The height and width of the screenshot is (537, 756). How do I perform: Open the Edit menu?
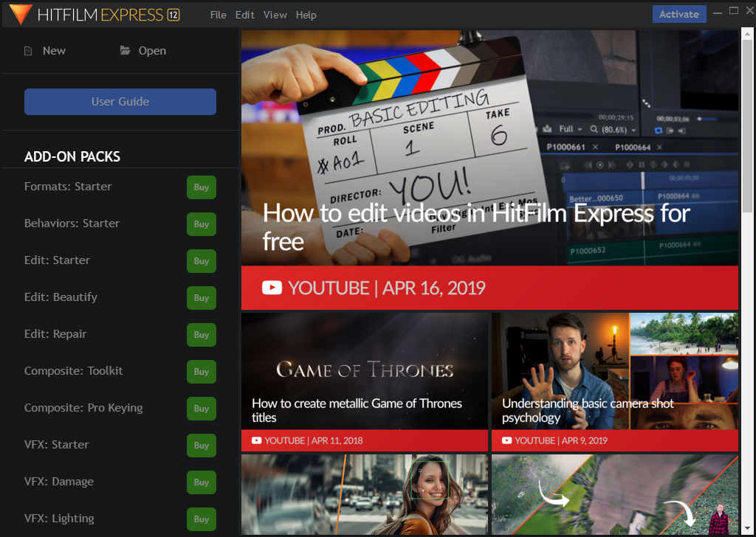(x=244, y=15)
